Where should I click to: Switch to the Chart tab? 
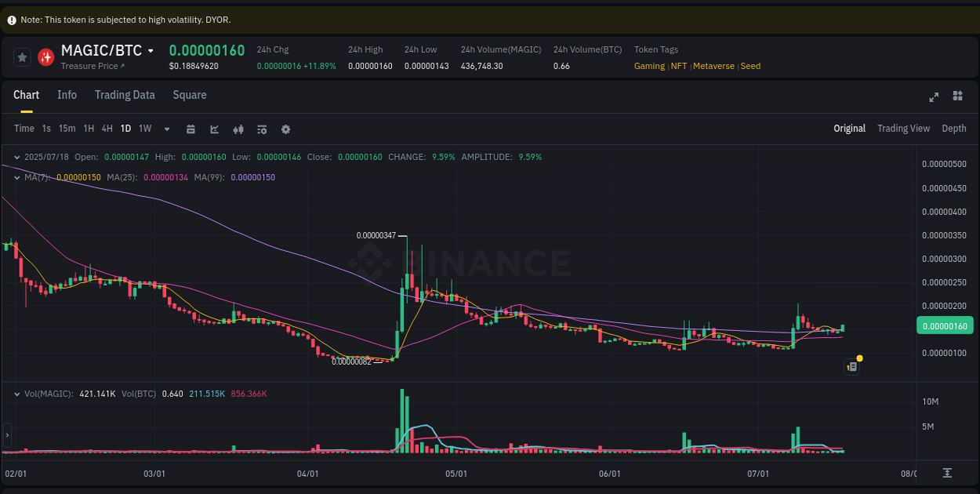(26, 95)
